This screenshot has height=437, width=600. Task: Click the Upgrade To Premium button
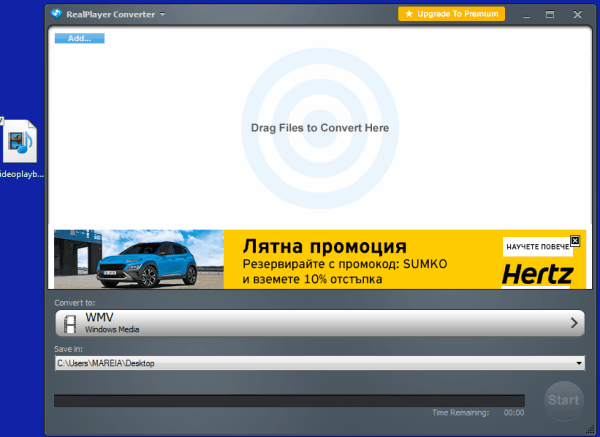click(451, 14)
